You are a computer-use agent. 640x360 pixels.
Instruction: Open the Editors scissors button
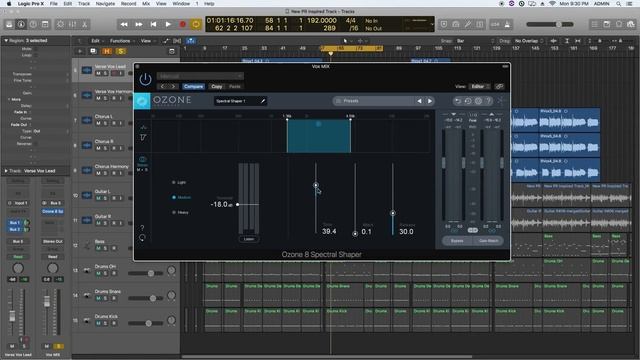tap(84, 24)
